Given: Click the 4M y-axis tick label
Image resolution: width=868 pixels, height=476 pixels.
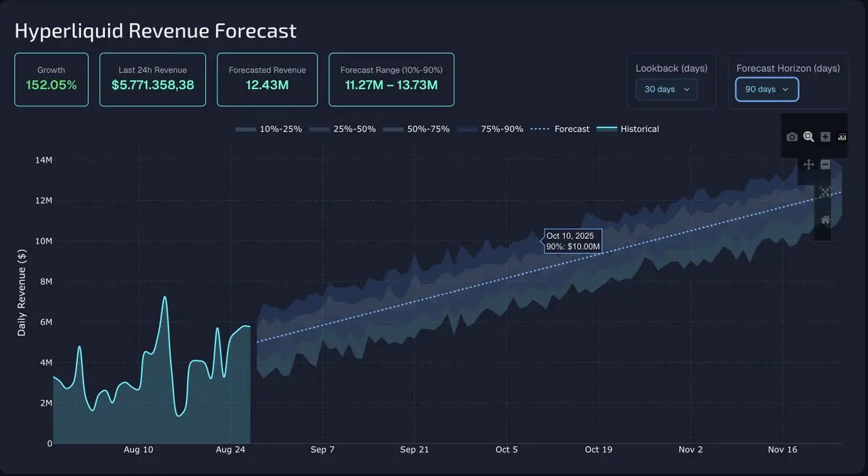Looking at the screenshot, I should point(46,362).
